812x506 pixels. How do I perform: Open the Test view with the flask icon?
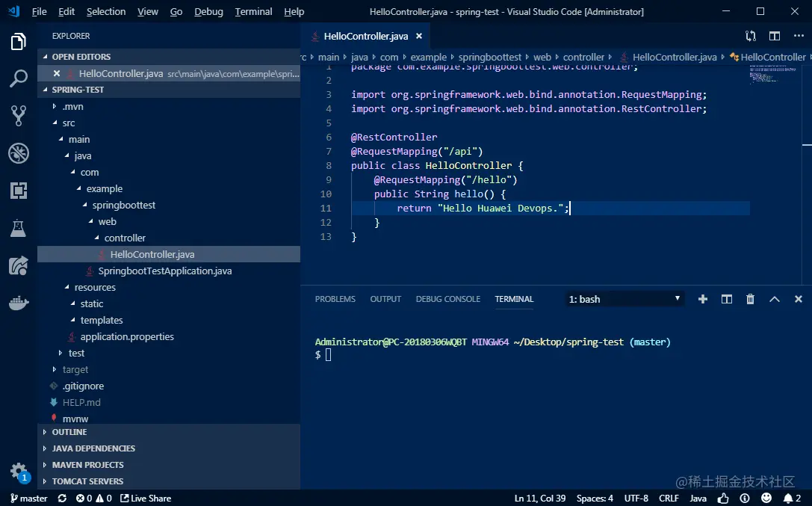[x=19, y=228]
